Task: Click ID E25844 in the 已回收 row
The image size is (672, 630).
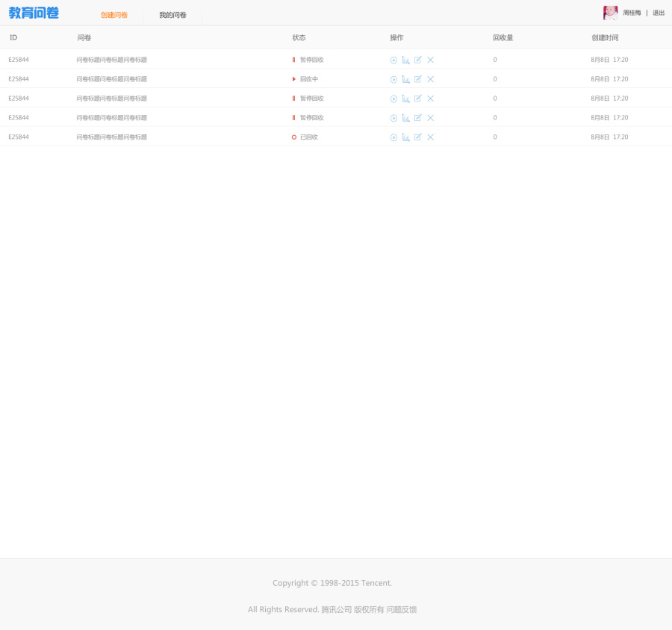Action: [x=19, y=137]
